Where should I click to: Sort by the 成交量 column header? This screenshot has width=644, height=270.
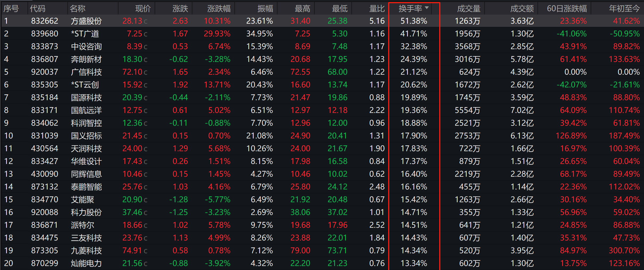469,9
